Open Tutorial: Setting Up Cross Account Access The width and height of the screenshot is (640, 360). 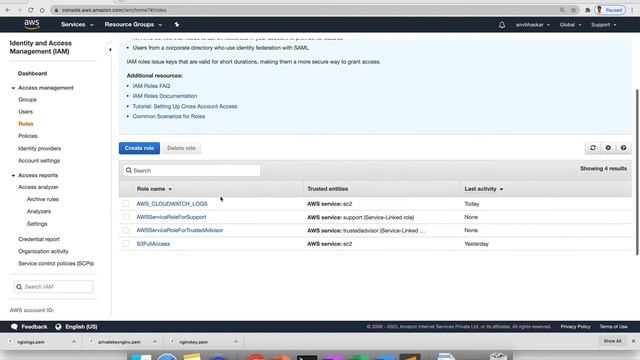pyautogui.click(x=184, y=106)
